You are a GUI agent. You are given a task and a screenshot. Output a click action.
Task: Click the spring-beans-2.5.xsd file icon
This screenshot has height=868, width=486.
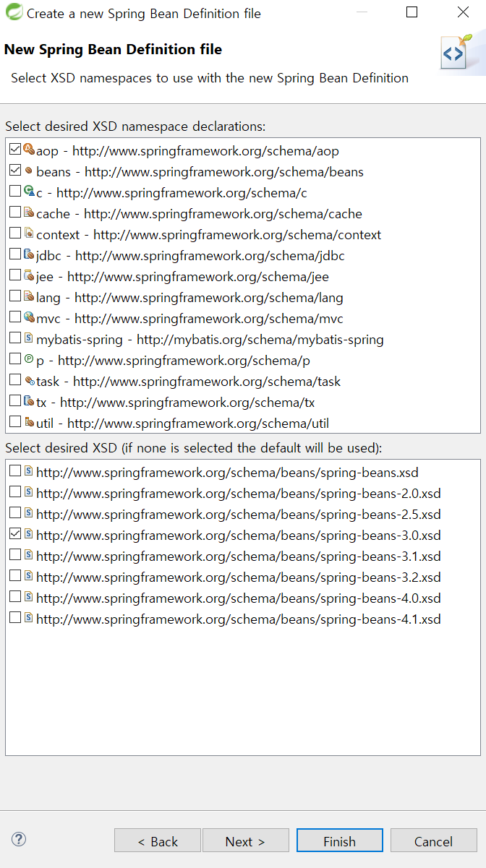tap(29, 513)
